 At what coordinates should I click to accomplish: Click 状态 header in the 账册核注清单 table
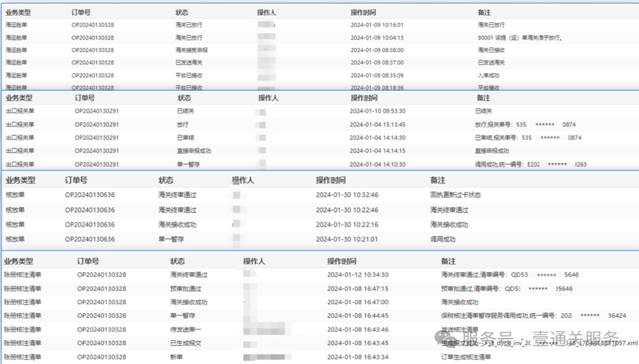coord(177,261)
